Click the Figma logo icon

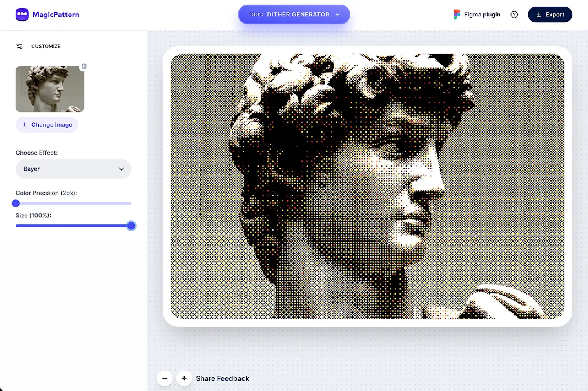click(457, 15)
